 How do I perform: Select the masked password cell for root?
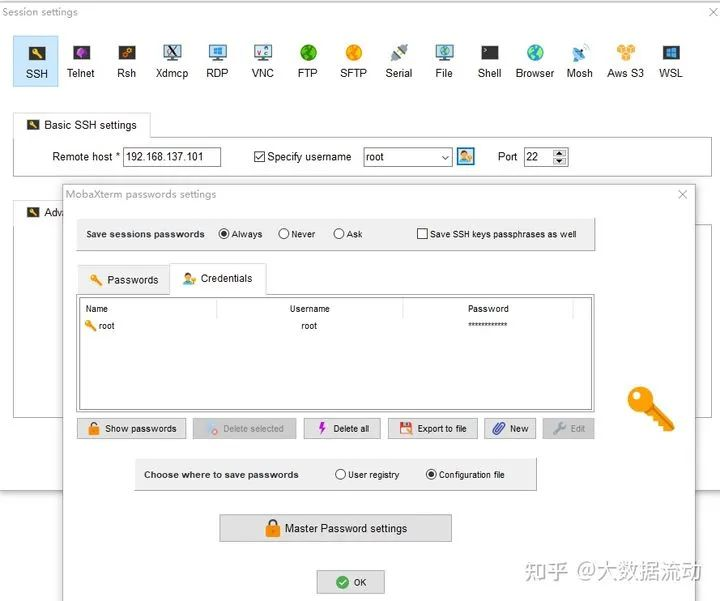click(488, 325)
